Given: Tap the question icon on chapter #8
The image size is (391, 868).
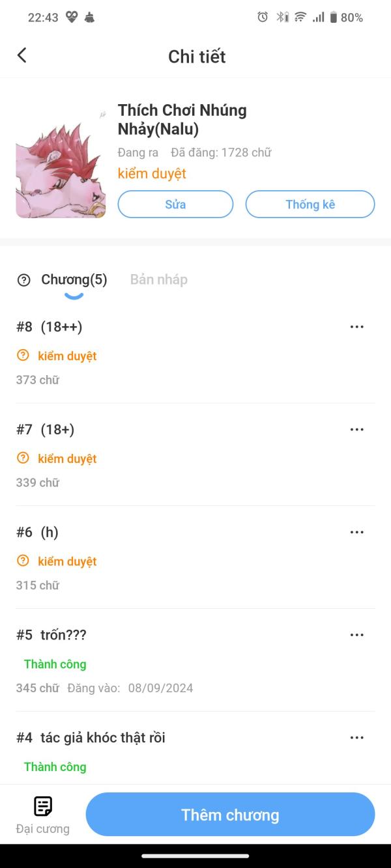Looking at the screenshot, I should (x=23, y=356).
